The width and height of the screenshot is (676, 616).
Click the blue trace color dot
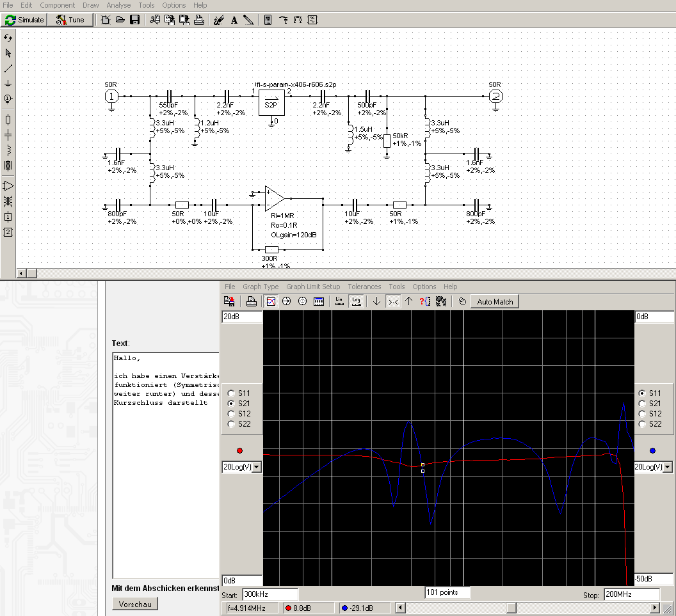click(x=652, y=450)
